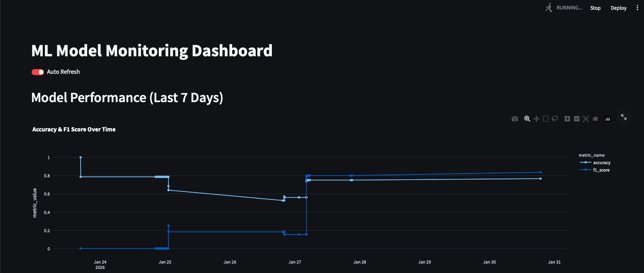The image size is (644, 273).
Task: Click accuracy data point at value 1
Action: [x=80, y=157]
